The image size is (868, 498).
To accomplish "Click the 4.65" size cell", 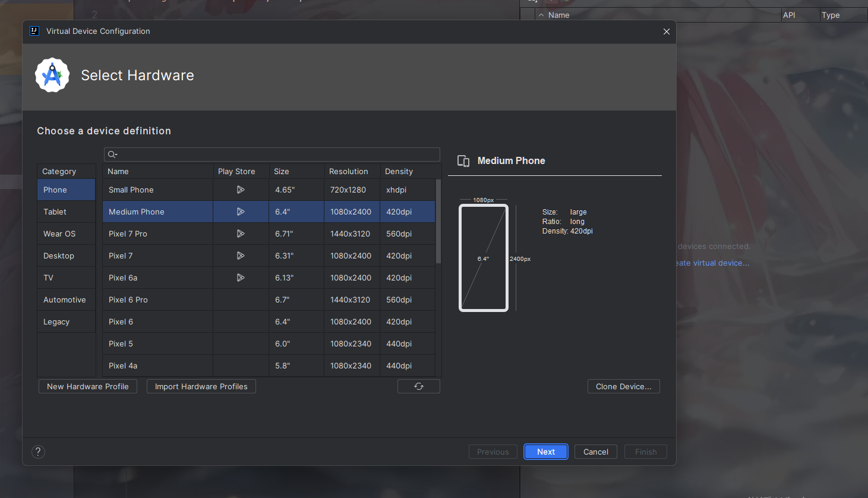I will pos(296,190).
